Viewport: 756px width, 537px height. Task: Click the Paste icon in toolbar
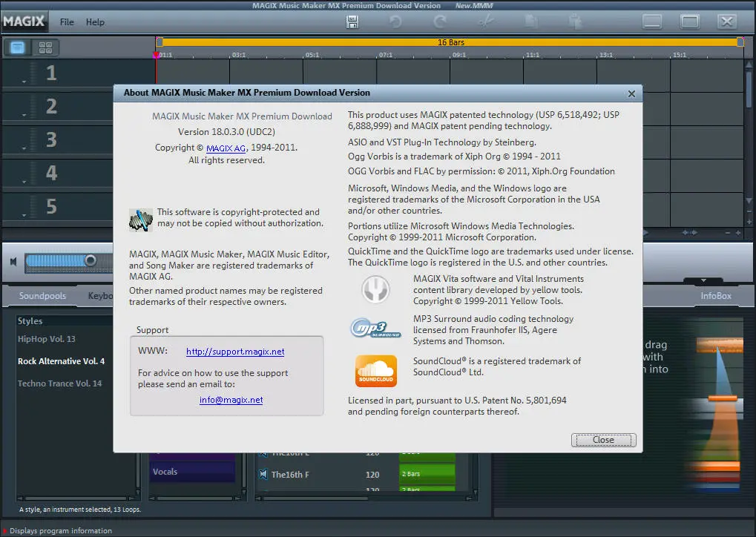point(575,22)
